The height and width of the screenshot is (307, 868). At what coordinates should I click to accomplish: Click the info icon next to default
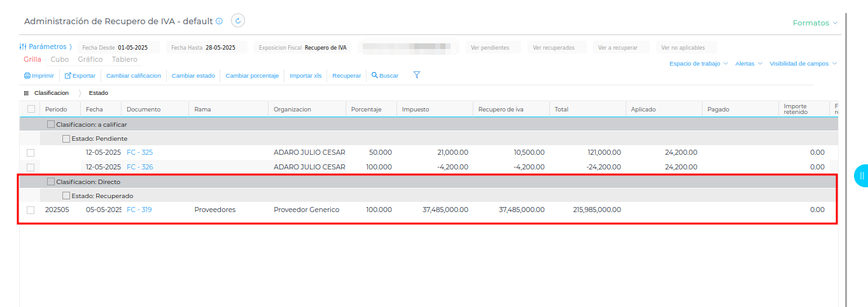click(219, 21)
